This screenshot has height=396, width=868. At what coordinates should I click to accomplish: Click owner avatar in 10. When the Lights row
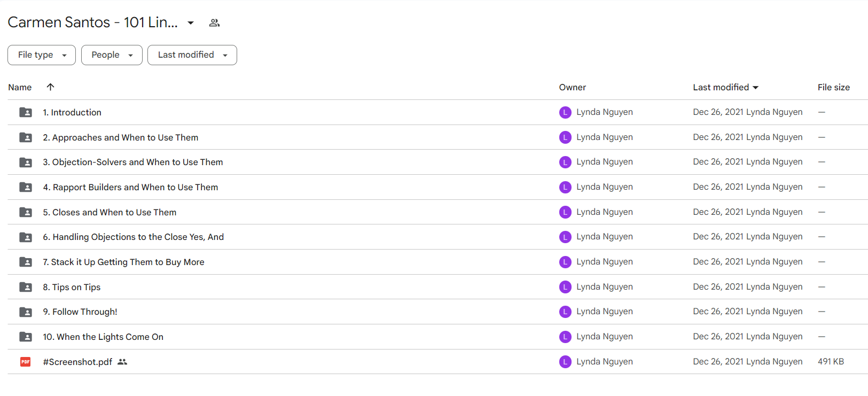point(565,337)
